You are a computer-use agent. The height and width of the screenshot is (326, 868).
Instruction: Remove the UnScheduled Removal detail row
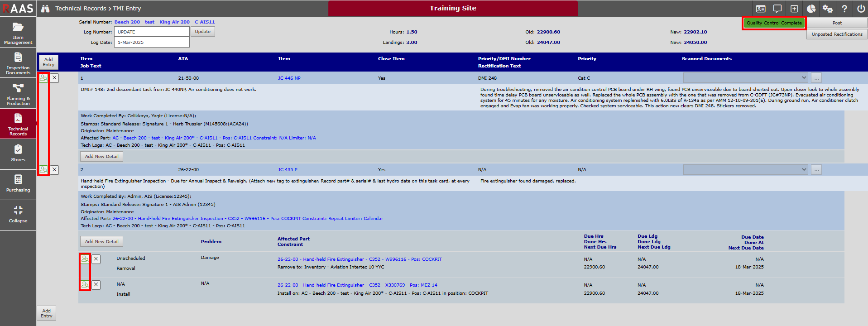pos(96,259)
